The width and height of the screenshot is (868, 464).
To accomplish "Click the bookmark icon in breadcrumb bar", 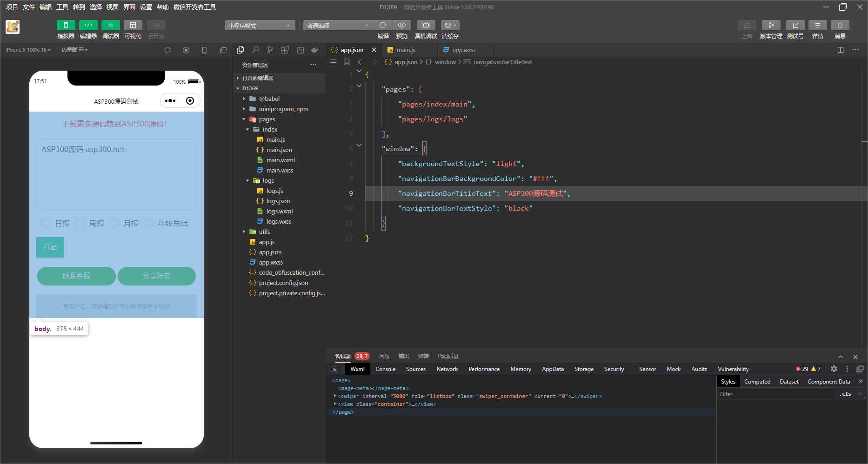I will (347, 62).
